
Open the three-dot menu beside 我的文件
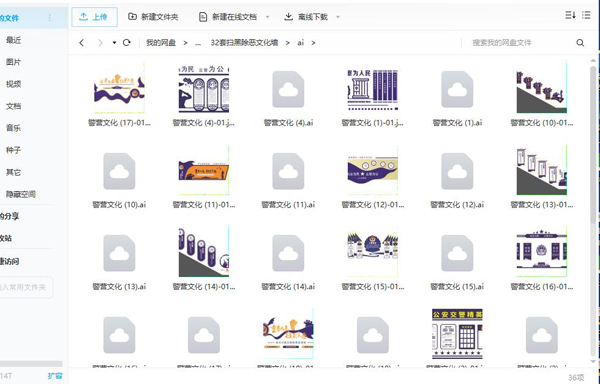(x=49, y=18)
